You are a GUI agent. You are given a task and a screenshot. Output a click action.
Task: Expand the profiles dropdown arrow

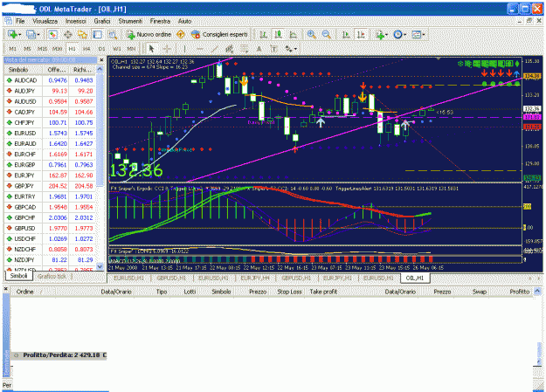tap(38, 35)
